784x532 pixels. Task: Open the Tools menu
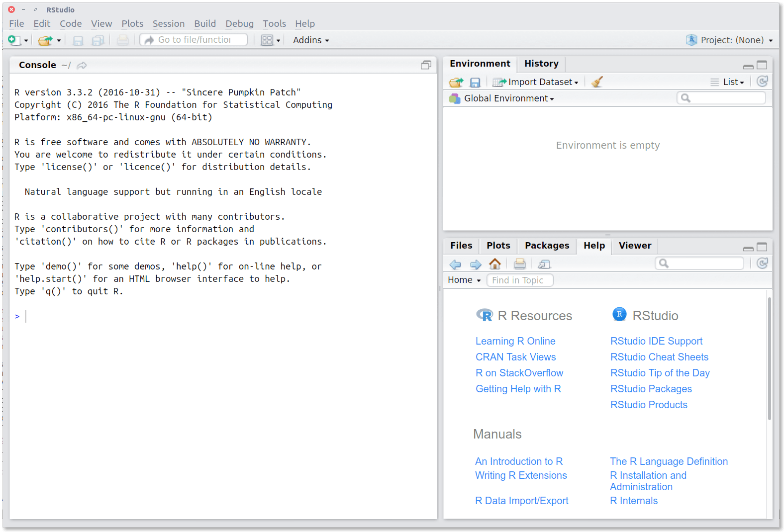274,23
